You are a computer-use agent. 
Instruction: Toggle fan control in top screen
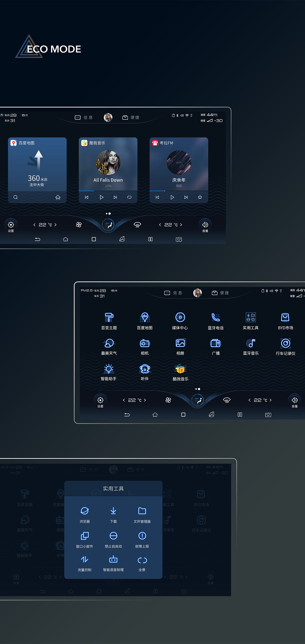[x=79, y=225]
